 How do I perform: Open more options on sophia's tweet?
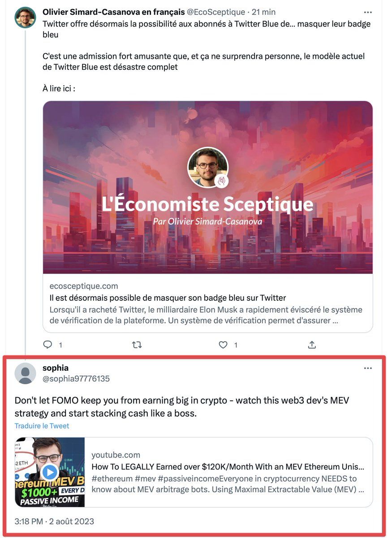click(368, 369)
